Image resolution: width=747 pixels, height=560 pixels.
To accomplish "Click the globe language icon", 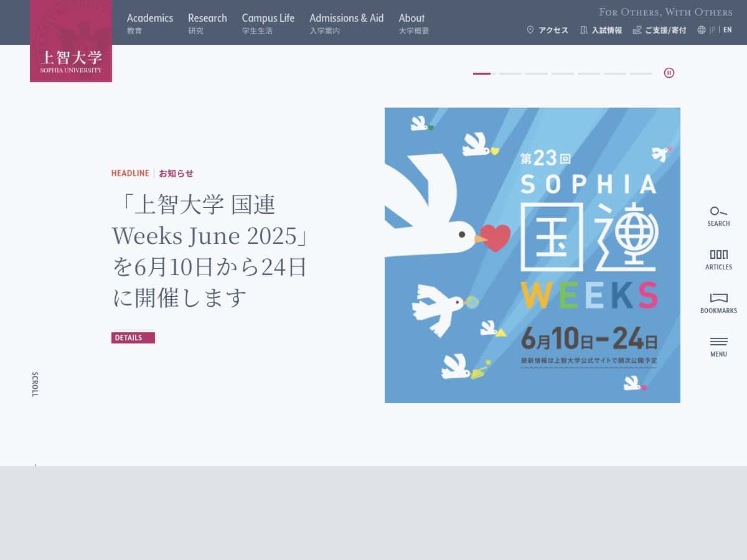I will click(702, 30).
